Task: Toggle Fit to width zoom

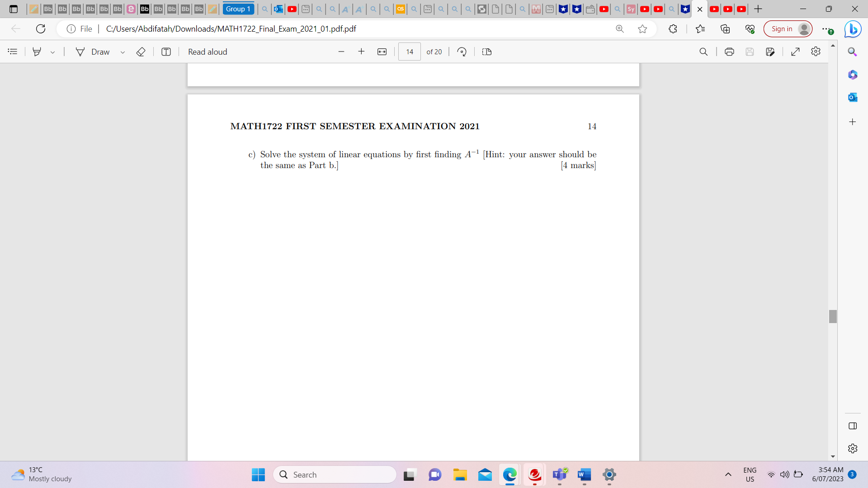Action: tap(382, 52)
